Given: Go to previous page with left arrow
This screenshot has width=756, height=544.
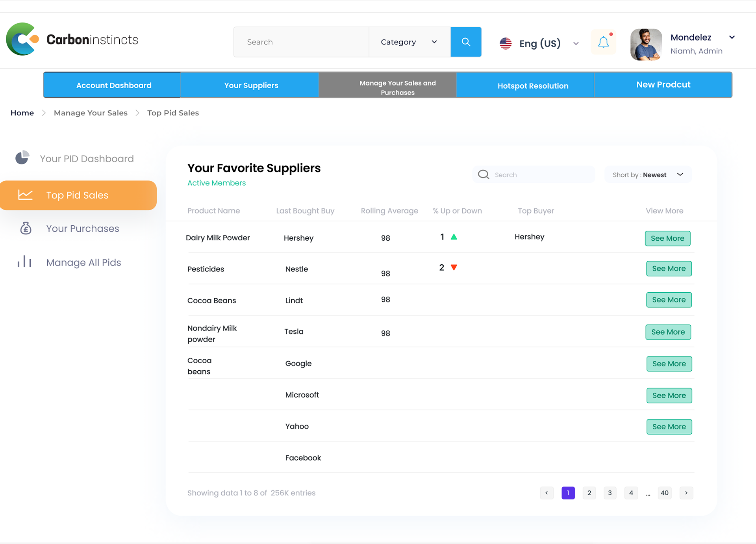Looking at the screenshot, I should (x=547, y=493).
